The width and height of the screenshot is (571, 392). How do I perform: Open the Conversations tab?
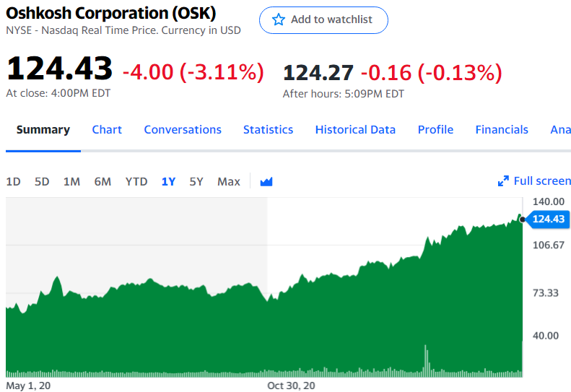coord(183,130)
